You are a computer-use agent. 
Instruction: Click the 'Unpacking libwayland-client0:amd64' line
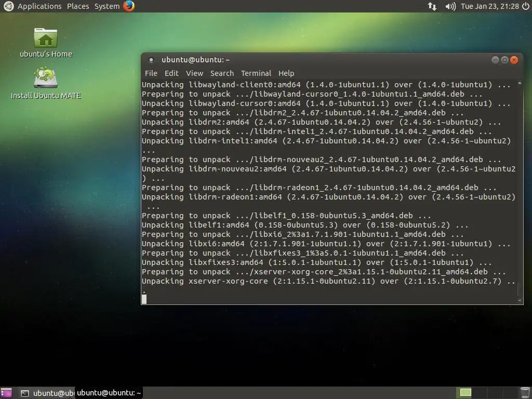click(x=326, y=85)
